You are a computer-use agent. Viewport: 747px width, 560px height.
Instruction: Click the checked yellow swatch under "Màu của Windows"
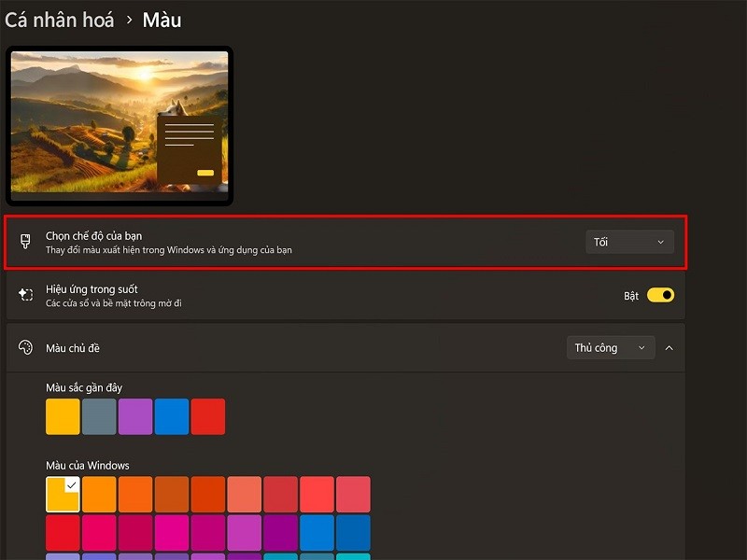(62, 494)
